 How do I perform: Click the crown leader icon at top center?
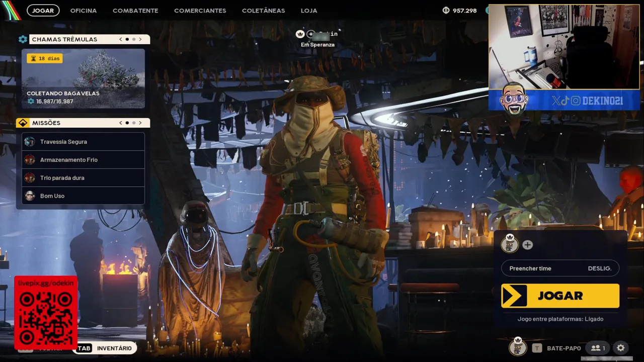click(300, 34)
